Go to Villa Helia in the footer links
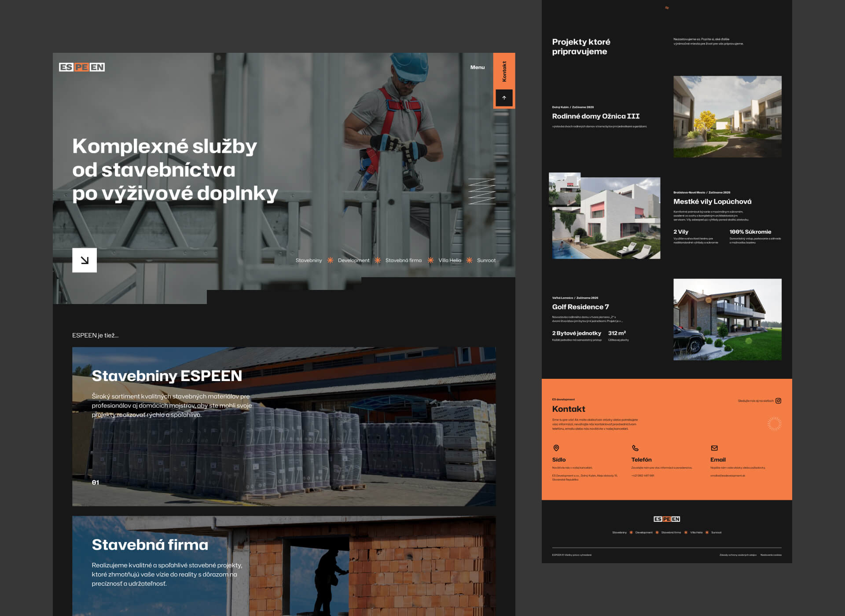Screen dimensions: 845x616 [696, 532]
